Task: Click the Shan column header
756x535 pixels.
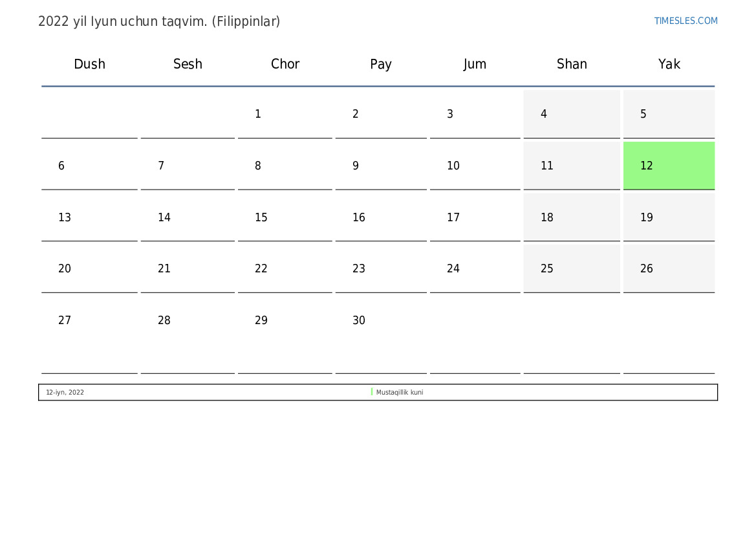Action: pyautogui.click(x=572, y=64)
